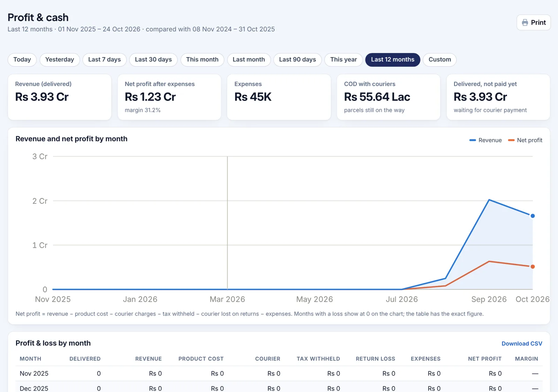The height and width of the screenshot is (392, 558).
Task: Open the Net profit after expenses card
Action: tap(169, 97)
